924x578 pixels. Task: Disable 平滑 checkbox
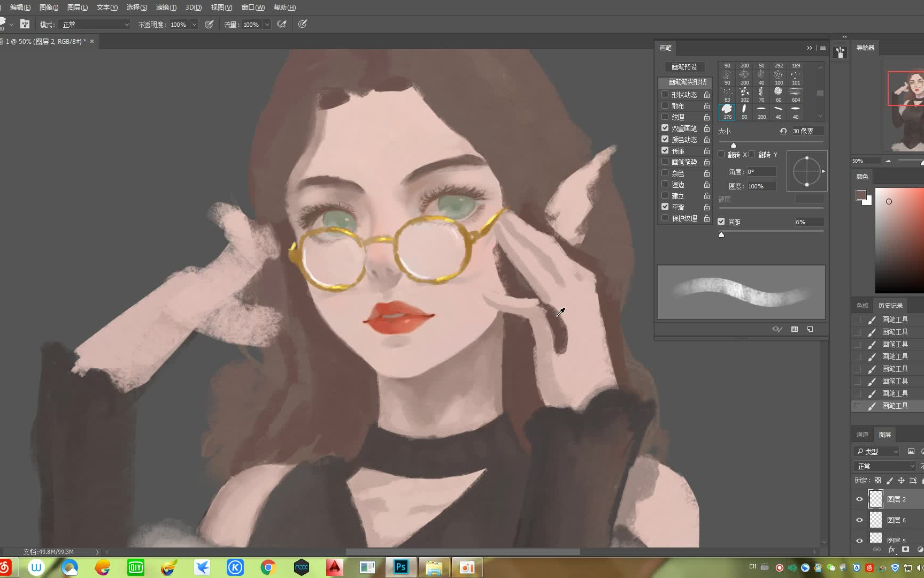click(665, 207)
